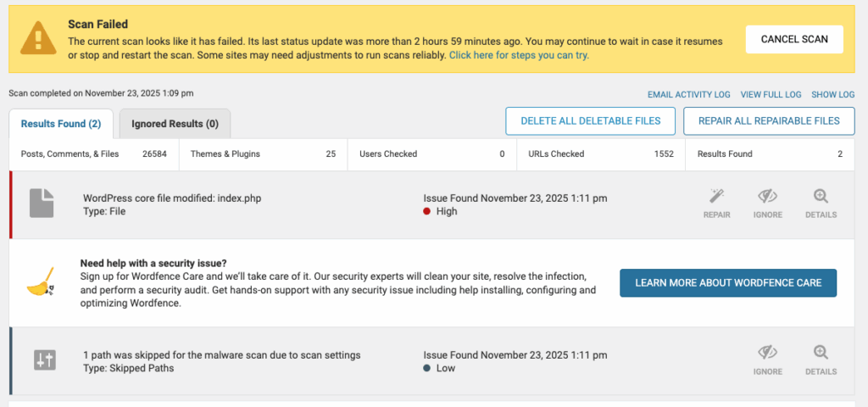This screenshot has width=868, height=407.
Task: Follow the 'Click here for steps' link
Action: pyautogui.click(x=519, y=55)
